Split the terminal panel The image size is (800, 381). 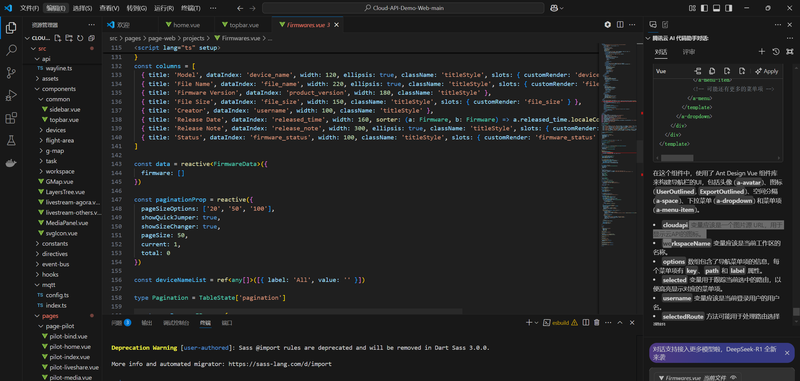point(586,322)
